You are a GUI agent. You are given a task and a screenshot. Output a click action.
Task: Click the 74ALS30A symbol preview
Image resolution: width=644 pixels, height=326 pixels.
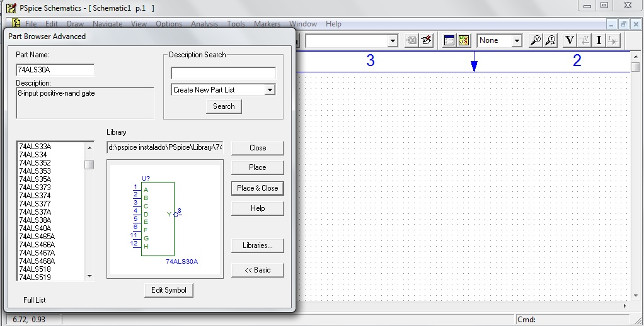coord(164,220)
